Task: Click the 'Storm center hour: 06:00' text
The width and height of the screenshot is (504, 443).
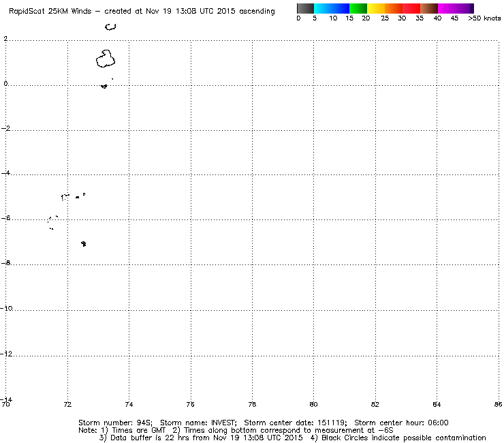Action: (401, 423)
